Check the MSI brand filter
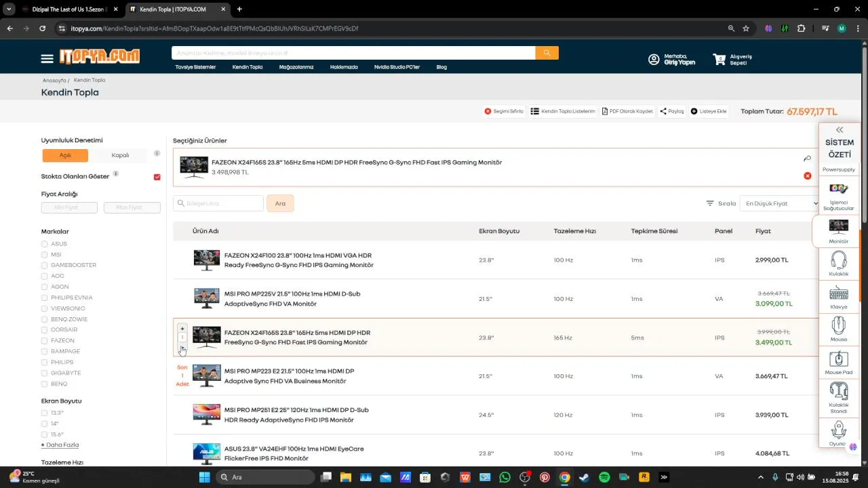The image size is (868, 488). tap(44, 255)
